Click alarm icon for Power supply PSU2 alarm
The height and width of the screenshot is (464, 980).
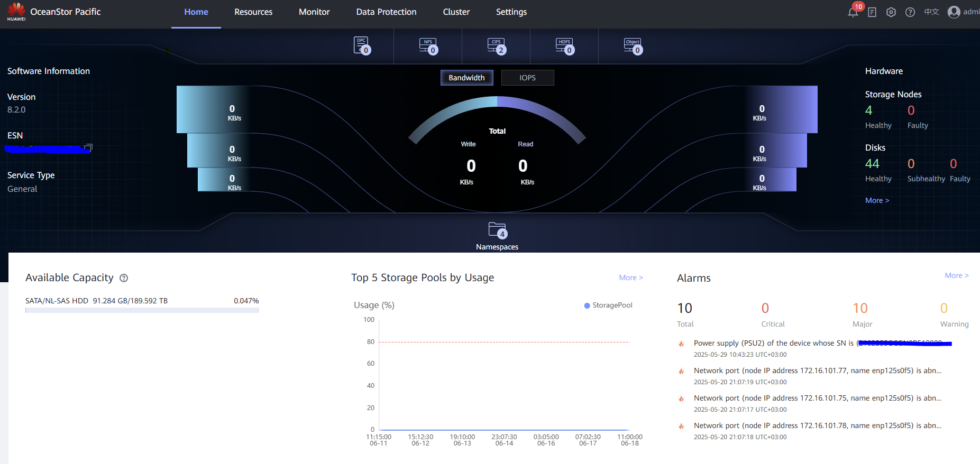click(681, 344)
